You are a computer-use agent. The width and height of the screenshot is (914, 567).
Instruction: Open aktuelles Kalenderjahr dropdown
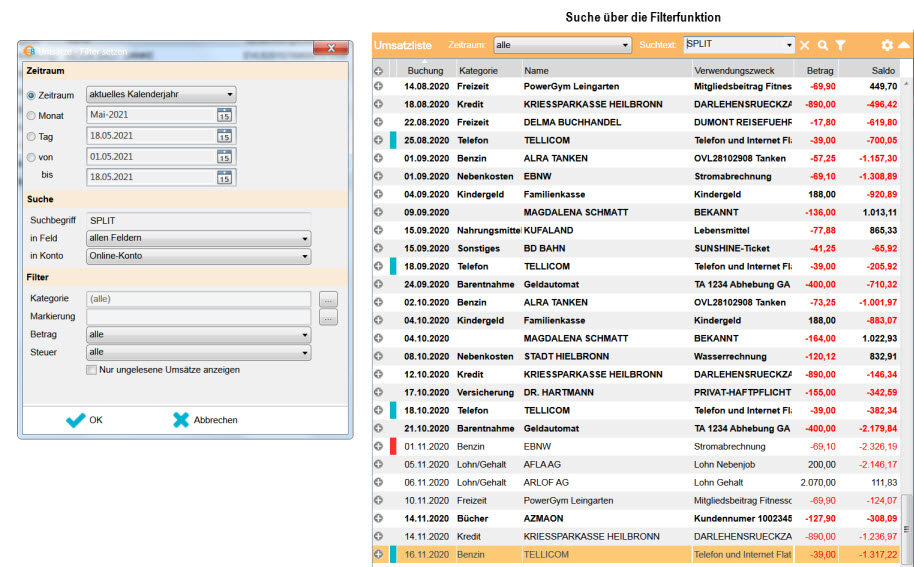161,94
